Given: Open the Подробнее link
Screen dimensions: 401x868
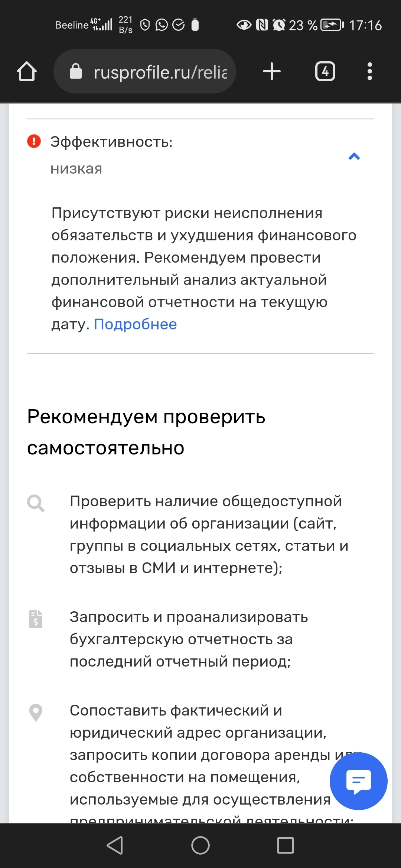Looking at the screenshot, I should click(135, 324).
